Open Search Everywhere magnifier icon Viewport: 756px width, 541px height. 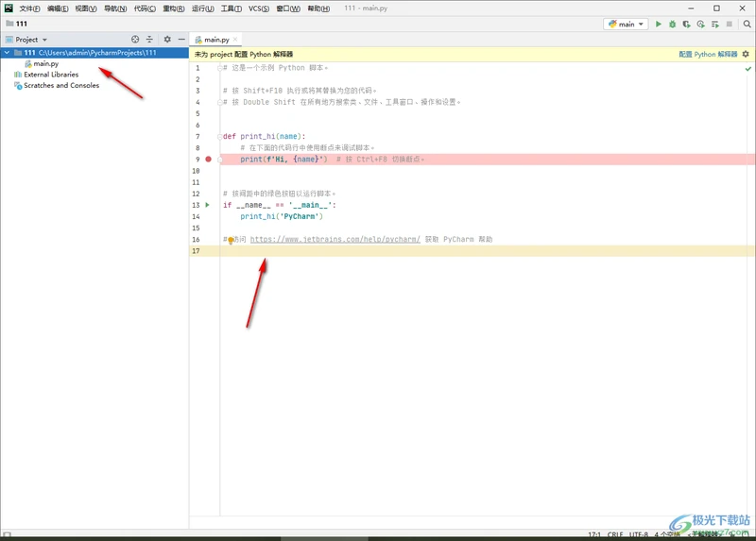pos(747,25)
